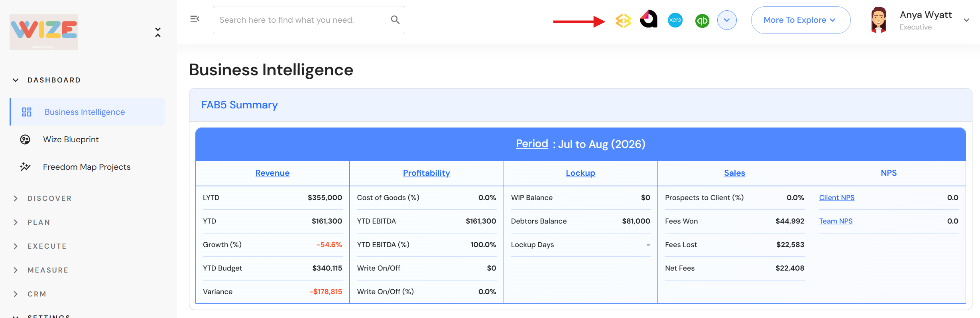Click the Period link in the blue header

tap(531, 143)
